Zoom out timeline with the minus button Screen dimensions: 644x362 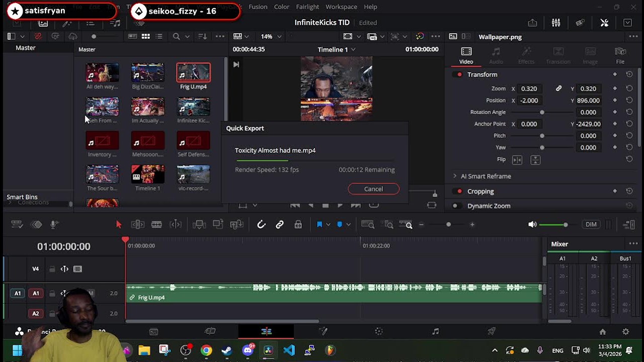point(422,225)
